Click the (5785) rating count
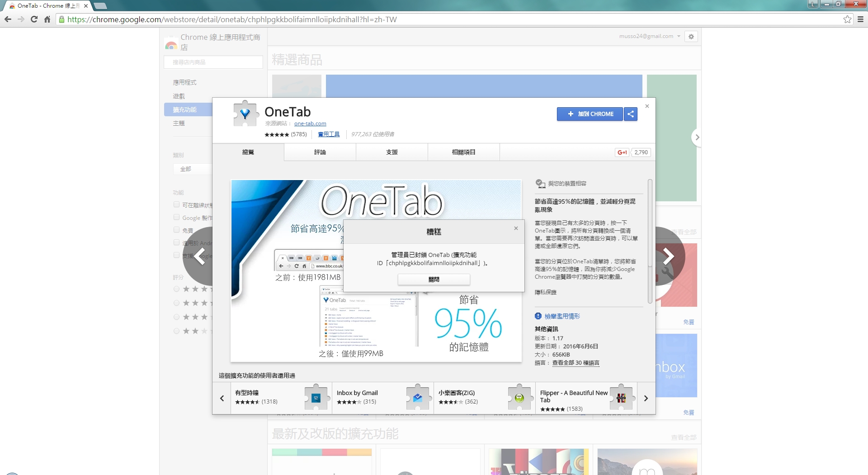 [299, 134]
